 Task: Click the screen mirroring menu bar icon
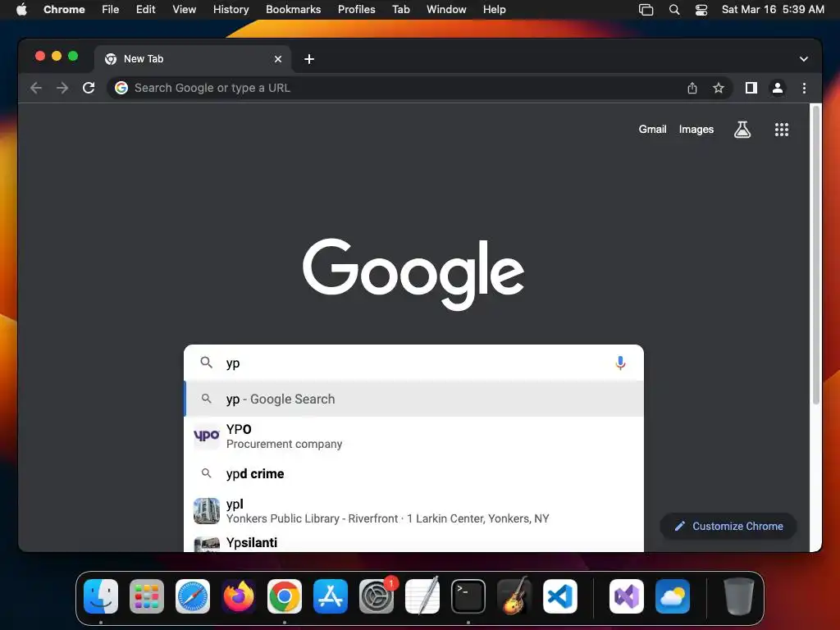(646, 9)
